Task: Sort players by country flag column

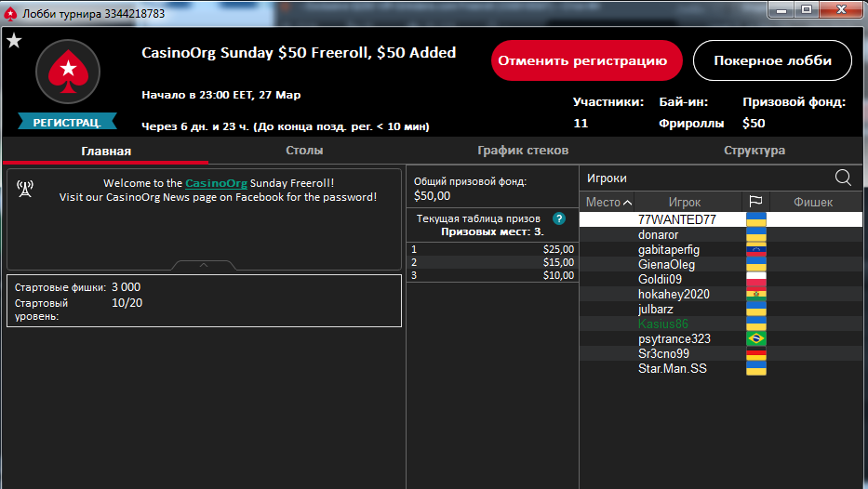Action: click(755, 202)
